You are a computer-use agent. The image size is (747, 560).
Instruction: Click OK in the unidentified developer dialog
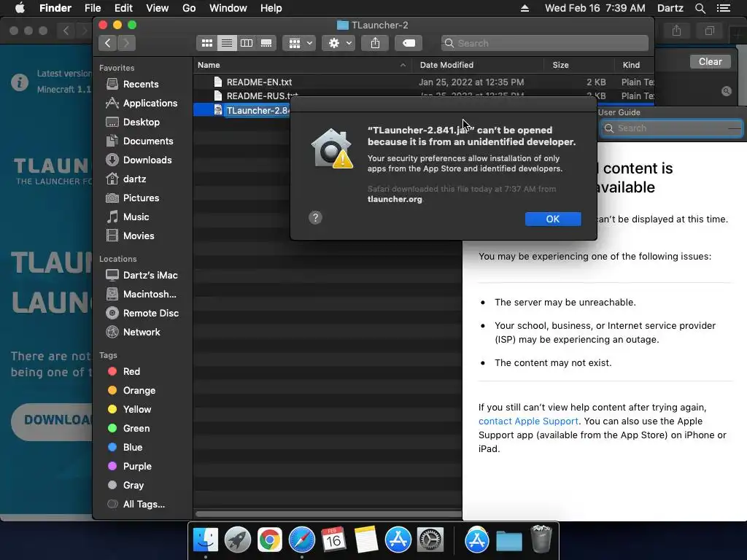click(x=553, y=219)
